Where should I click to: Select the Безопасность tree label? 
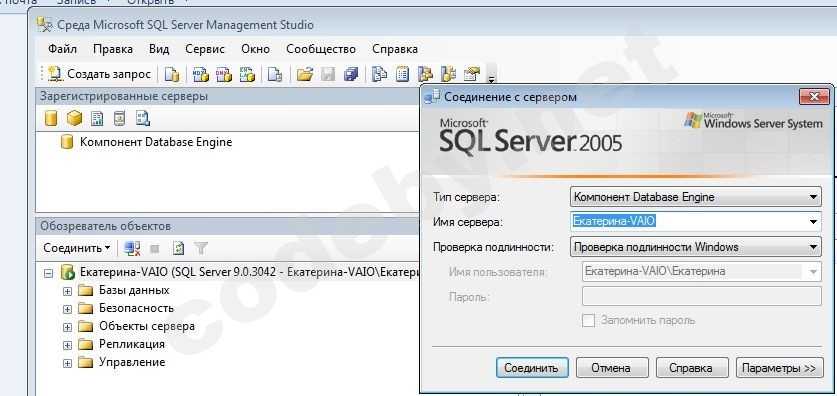coord(136,308)
